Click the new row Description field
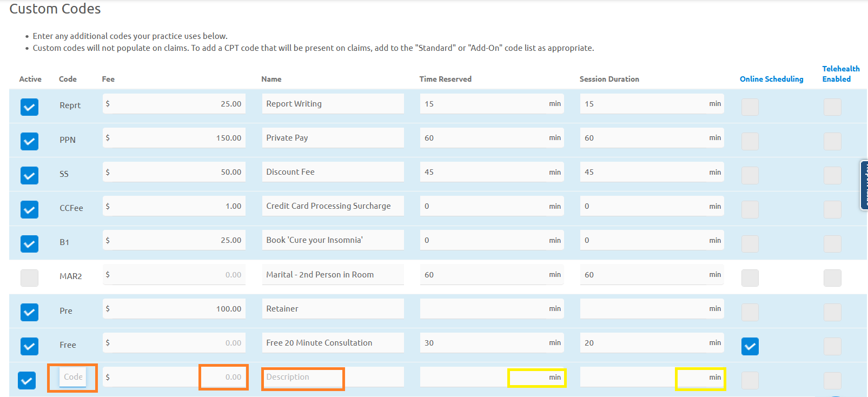The width and height of the screenshot is (868, 397). 333,377
